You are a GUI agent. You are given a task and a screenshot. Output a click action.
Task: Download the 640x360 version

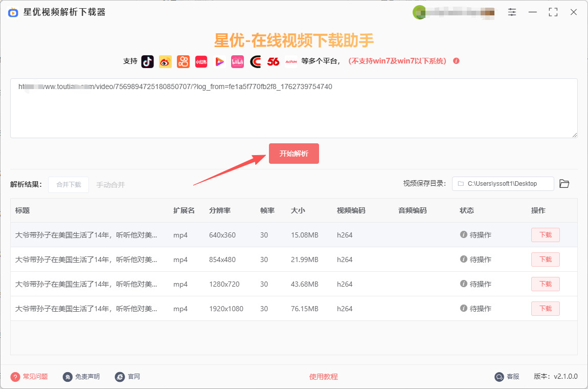[545, 235]
